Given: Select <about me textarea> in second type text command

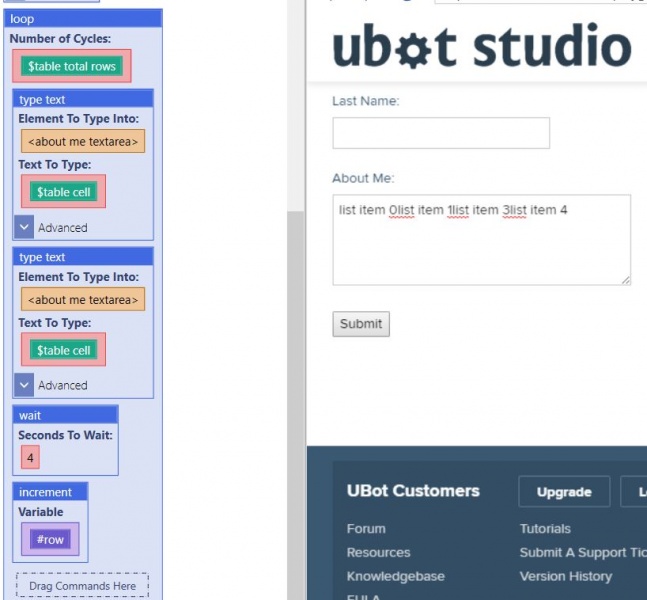Looking at the screenshot, I should tap(83, 300).
